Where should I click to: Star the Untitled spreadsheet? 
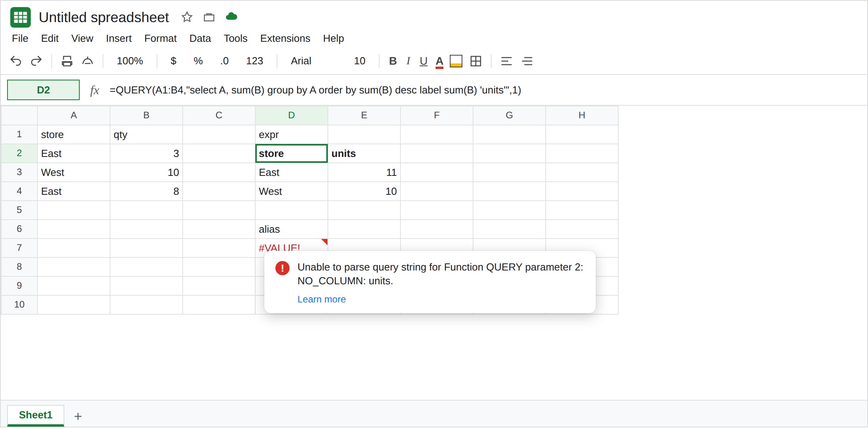point(187,17)
